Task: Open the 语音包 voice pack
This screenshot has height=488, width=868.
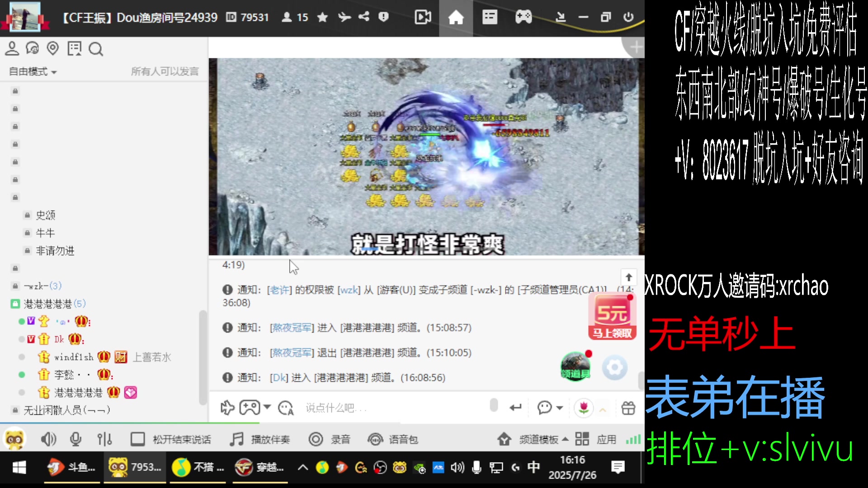Action: click(x=392, y=439)
